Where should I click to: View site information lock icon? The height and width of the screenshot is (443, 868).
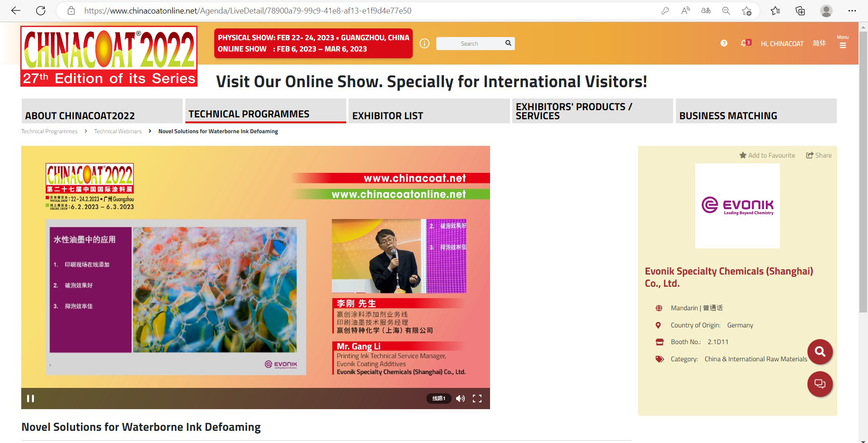tap(71, 11)
